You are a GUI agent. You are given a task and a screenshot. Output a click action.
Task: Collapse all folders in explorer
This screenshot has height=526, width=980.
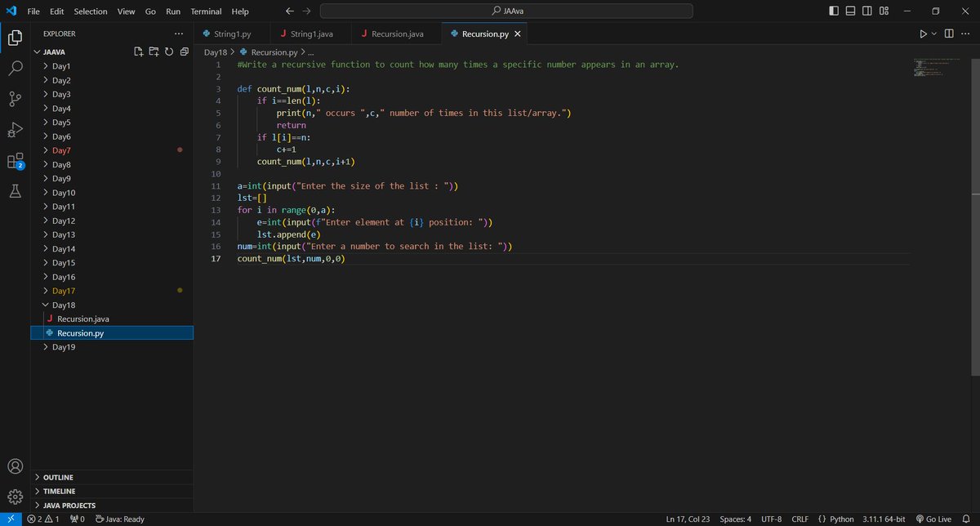click(x=184, y=51)
